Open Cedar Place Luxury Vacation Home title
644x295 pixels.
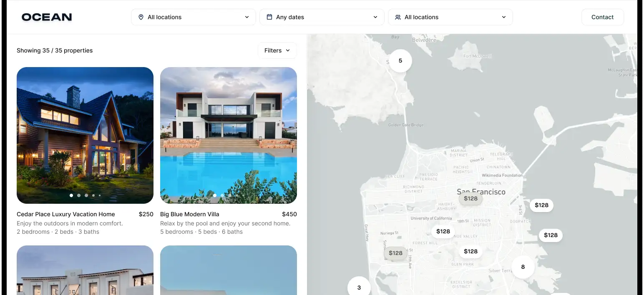click(66, 214)
